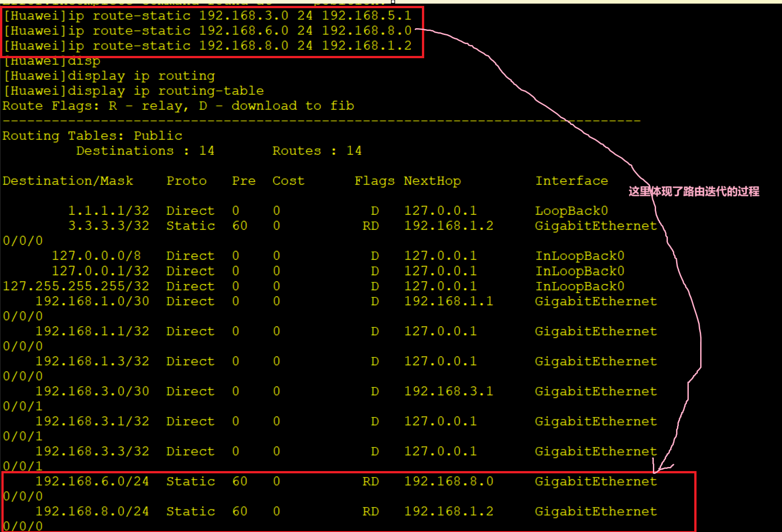
Task: Click the 'Interface' column header
Action: pos(571,181)
